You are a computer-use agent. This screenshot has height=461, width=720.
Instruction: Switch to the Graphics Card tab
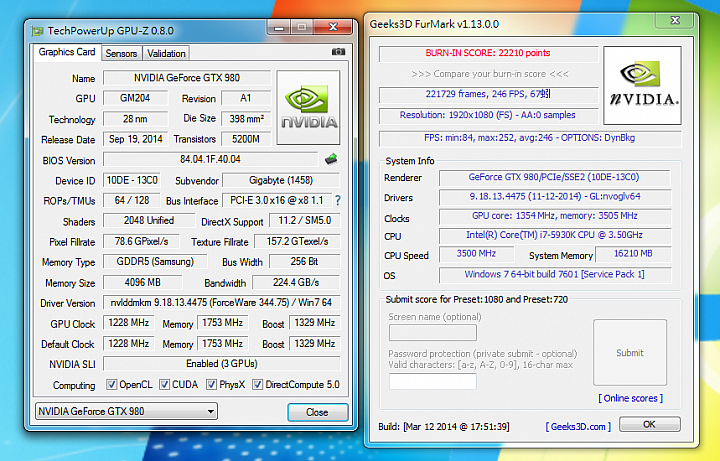pos(67,52)
